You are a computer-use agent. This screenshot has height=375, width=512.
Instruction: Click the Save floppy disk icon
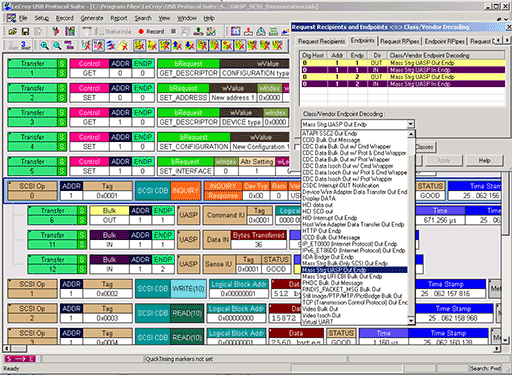point(25,31)
